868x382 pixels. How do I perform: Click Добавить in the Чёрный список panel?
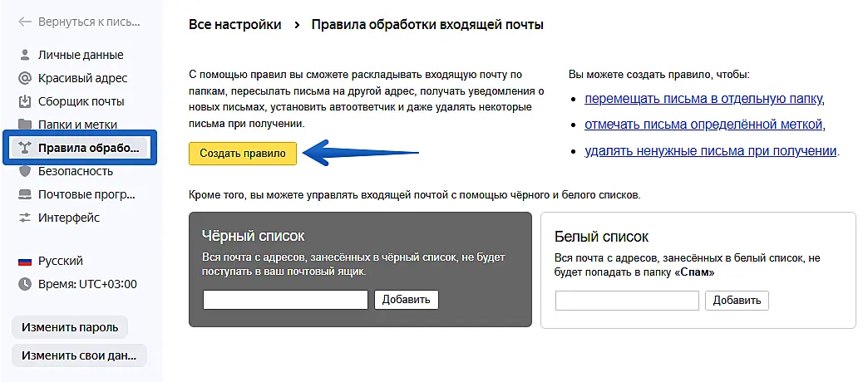[406, 300]
